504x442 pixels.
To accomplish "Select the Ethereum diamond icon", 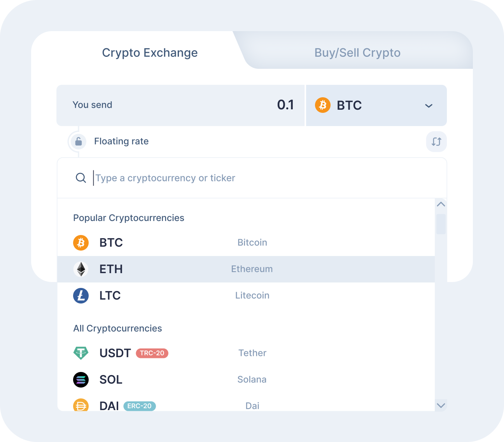I will [x=81, y=269].
